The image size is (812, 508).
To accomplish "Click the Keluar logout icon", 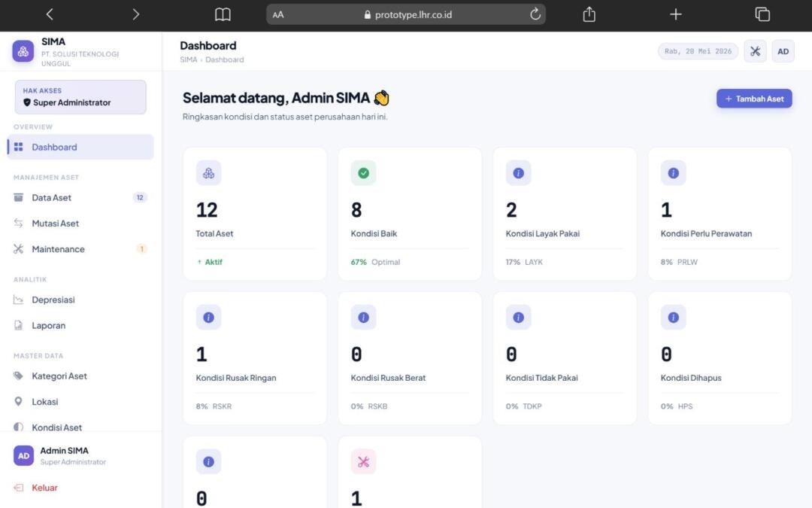I will coord(19,488).
